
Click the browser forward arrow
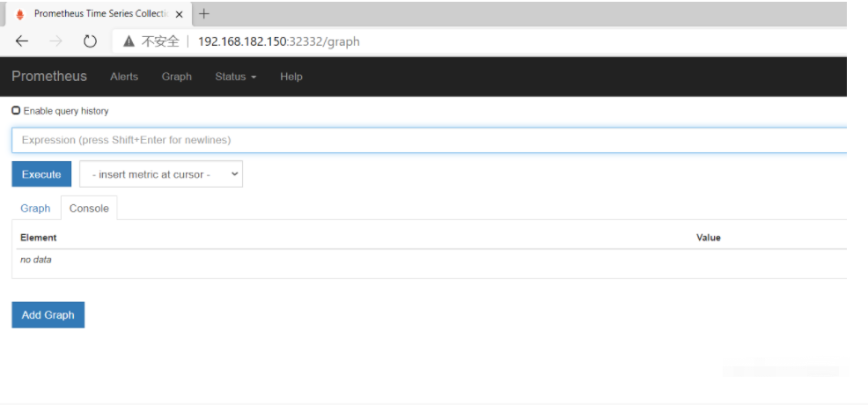(x=56, y=41)
